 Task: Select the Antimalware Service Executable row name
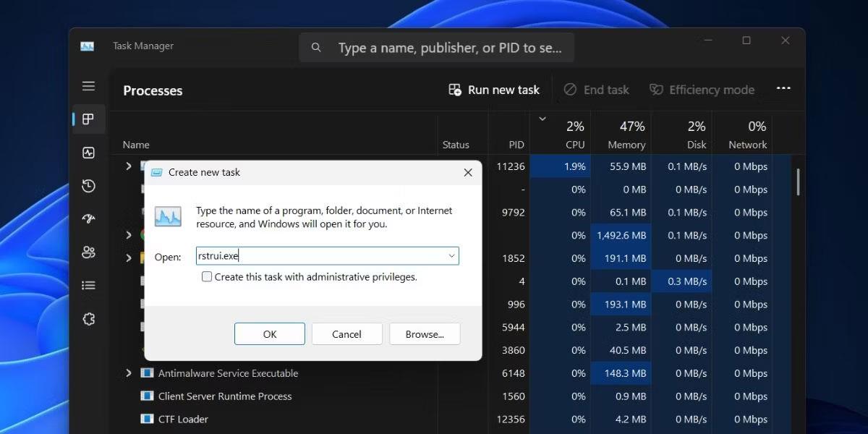tap(229, 373)
